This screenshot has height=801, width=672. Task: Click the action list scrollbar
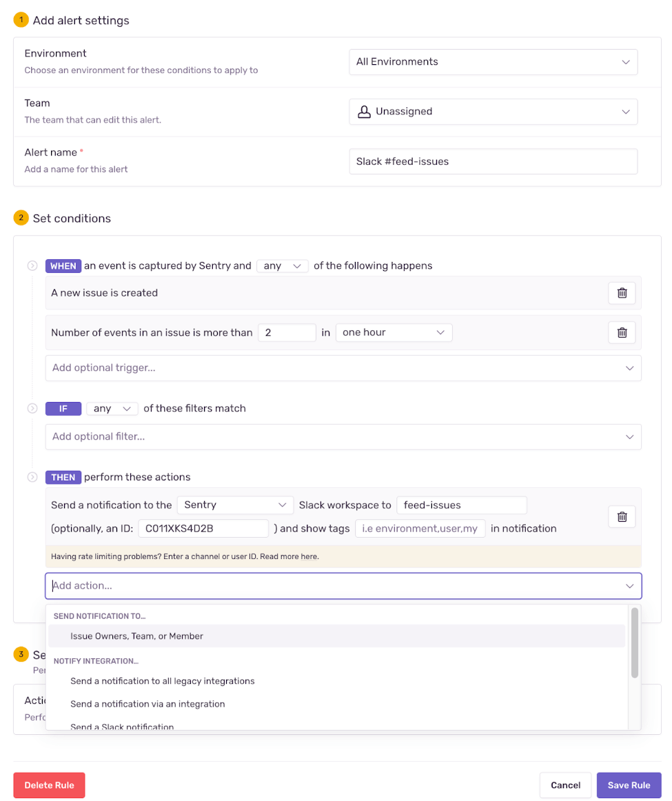tap(634, 642)
